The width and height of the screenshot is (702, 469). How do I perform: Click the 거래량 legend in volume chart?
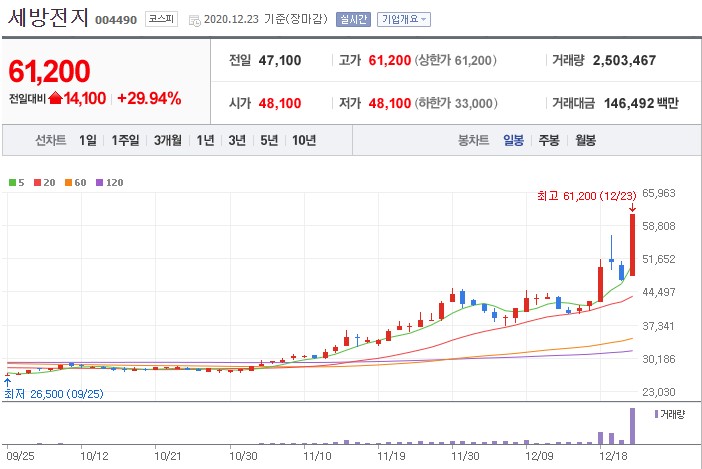tap(670, 414)
